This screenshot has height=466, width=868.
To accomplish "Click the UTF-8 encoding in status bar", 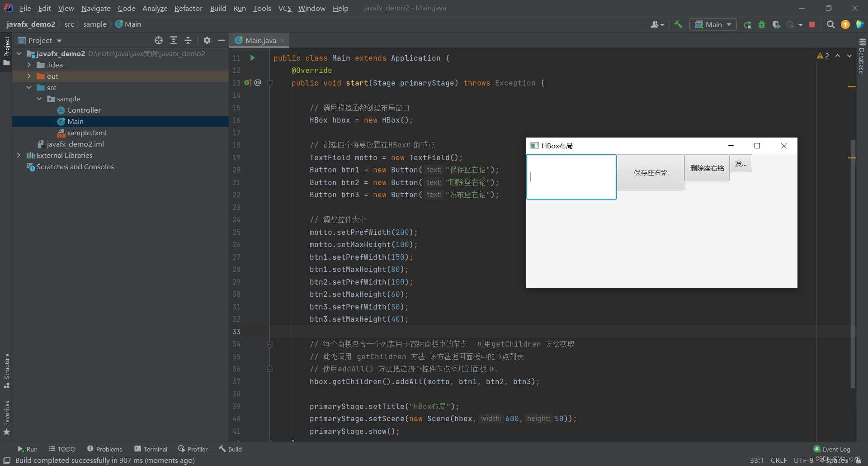I will point(803,460).
